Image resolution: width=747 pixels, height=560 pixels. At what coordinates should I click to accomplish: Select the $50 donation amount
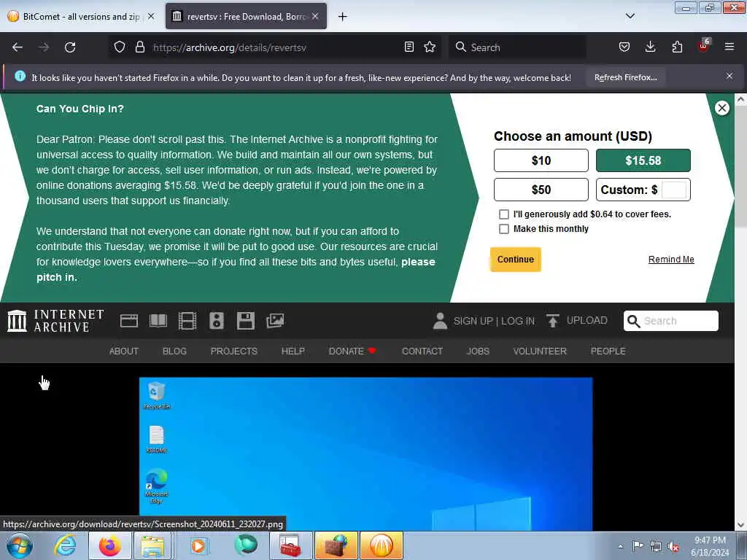click(x=541, y=190)
